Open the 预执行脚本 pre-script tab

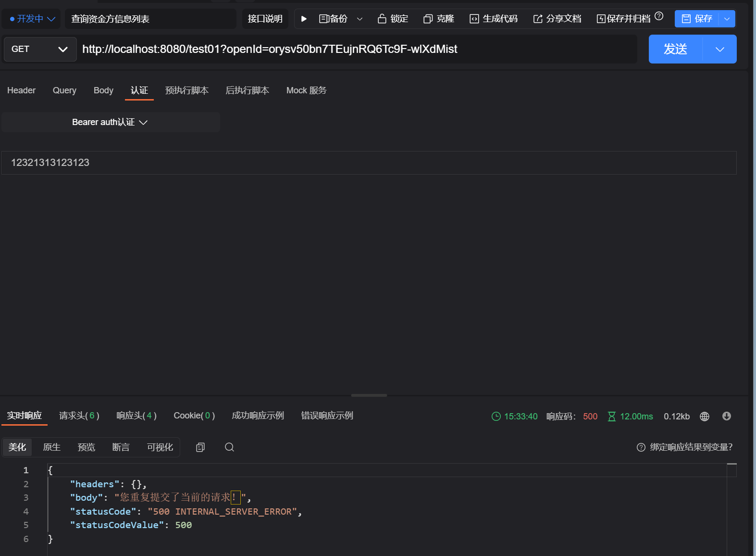pos(187,90)
